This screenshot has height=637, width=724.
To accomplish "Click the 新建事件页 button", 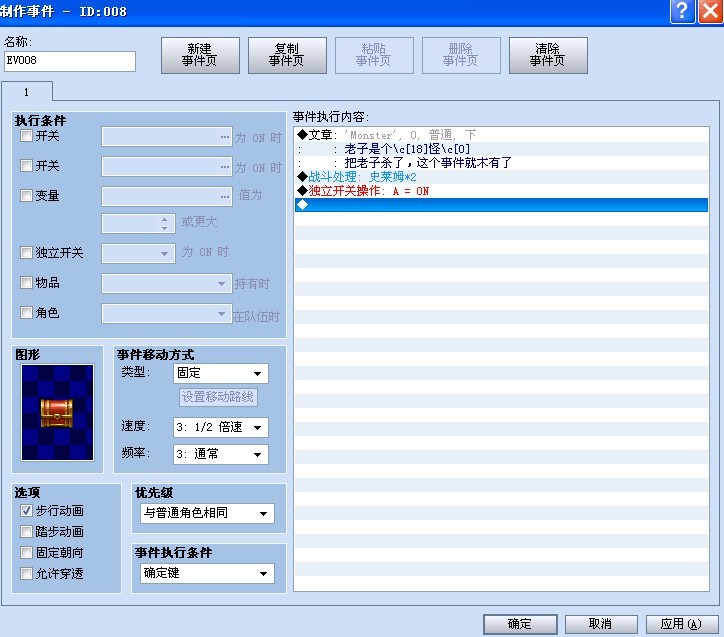I will 200,55.
